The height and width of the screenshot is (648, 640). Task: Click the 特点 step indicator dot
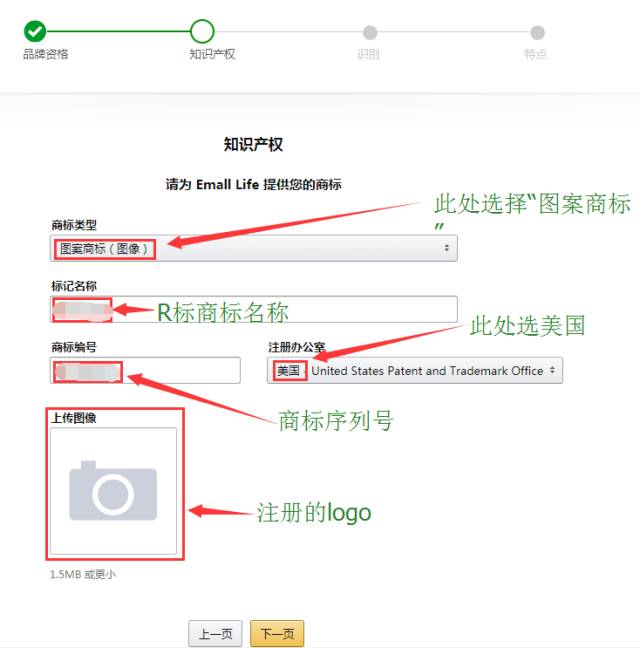click(x=537, y=32)
